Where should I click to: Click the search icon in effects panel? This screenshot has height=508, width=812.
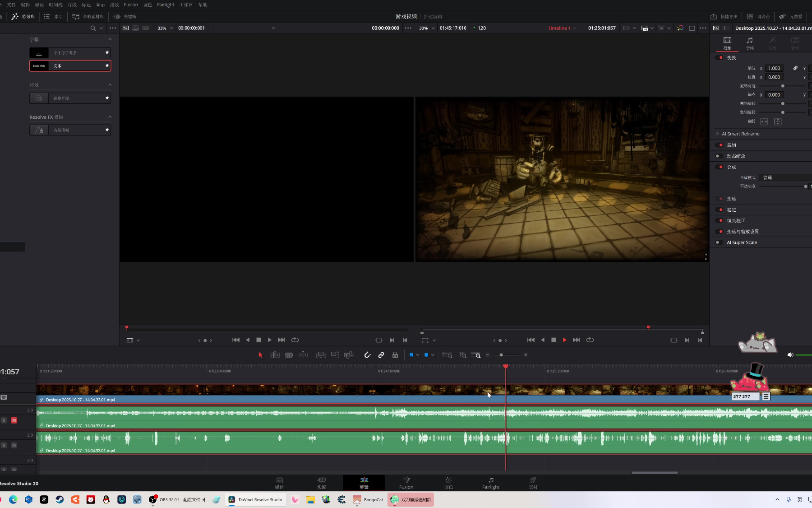93,28
